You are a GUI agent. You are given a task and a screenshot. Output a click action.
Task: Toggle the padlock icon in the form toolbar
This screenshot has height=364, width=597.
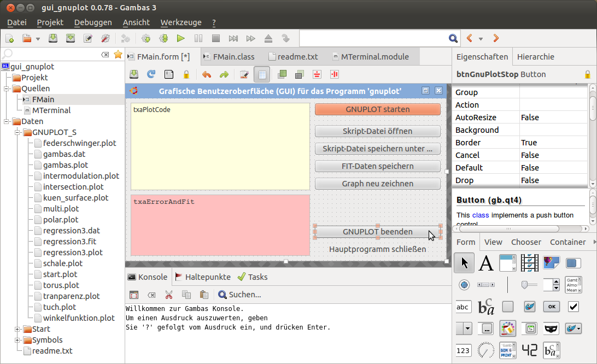[186, 74]
